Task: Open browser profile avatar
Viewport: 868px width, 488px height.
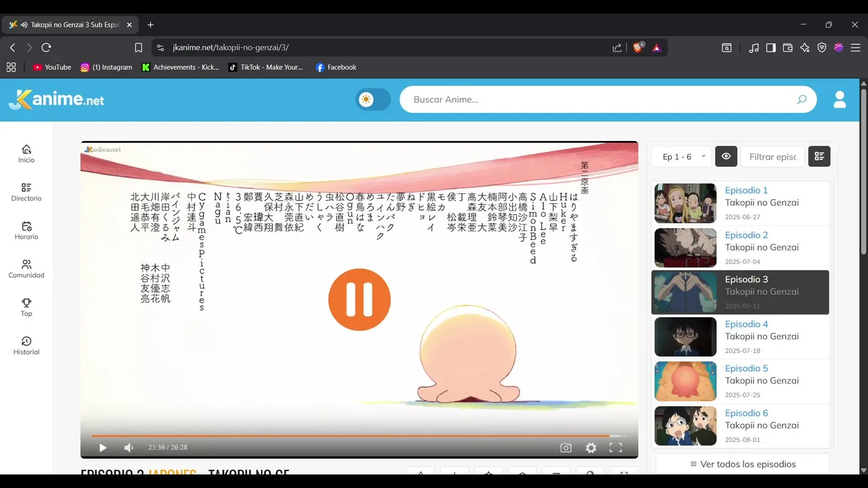Action: tap(839, 47)
